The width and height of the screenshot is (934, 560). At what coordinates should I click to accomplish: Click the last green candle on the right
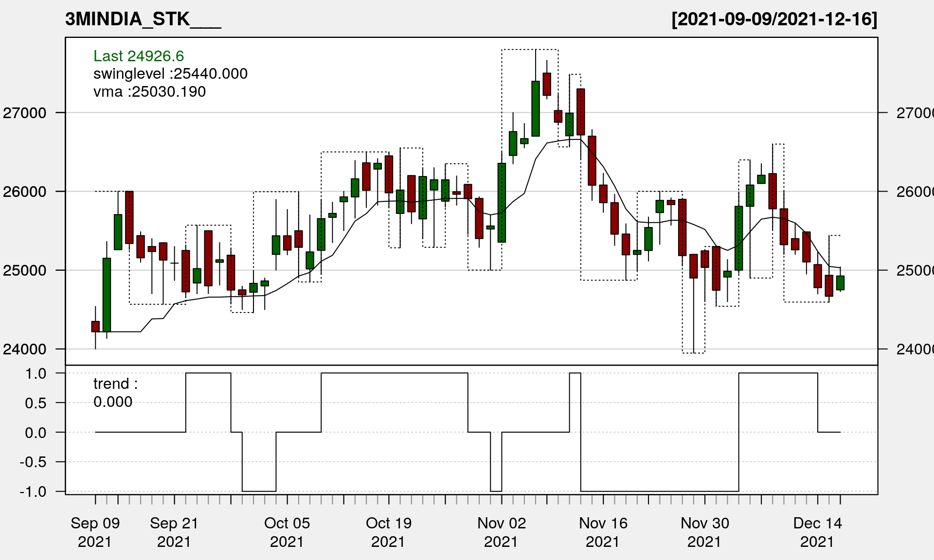(x=840, y=283)
